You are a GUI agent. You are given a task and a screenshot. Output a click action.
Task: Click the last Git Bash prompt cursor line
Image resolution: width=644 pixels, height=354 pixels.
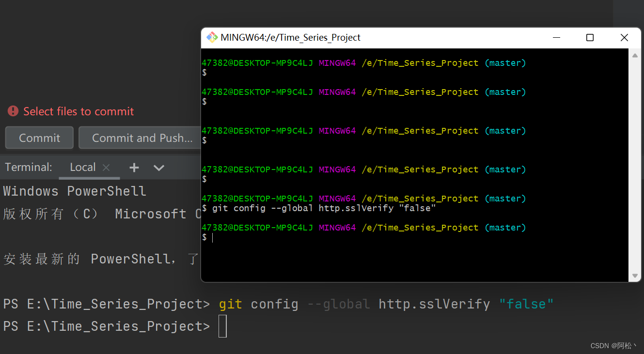coord(207,237)
